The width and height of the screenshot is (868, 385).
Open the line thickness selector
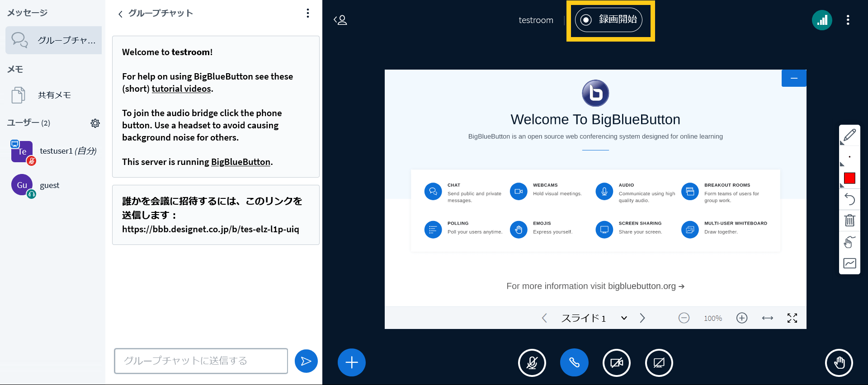[849, 157]
